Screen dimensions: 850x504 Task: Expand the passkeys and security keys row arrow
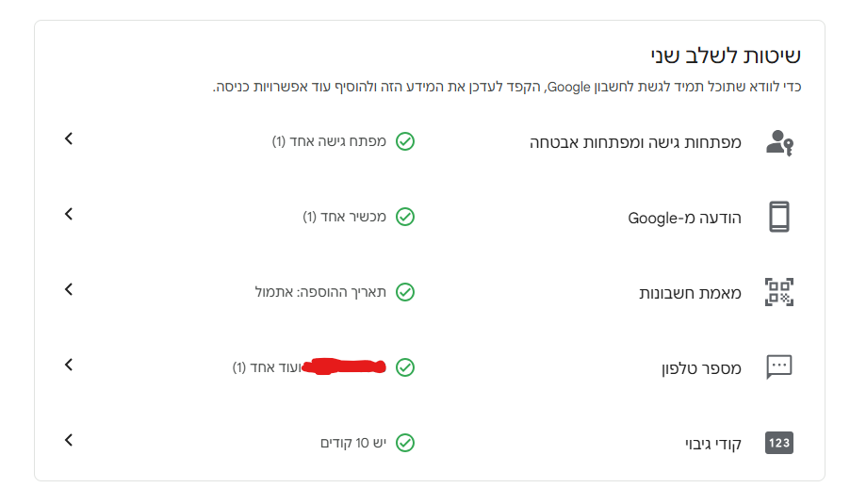pos(68,139)
